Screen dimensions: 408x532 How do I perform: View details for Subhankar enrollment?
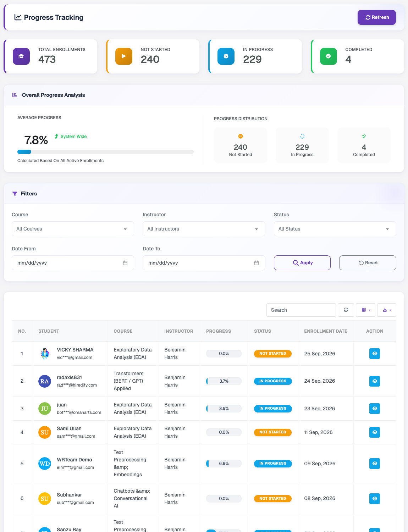tap(375, 499)
